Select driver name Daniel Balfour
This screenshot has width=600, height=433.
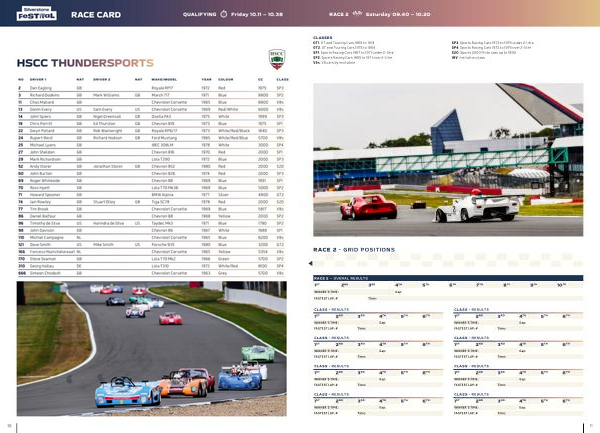pyautogui.click(x=42, y=216)
